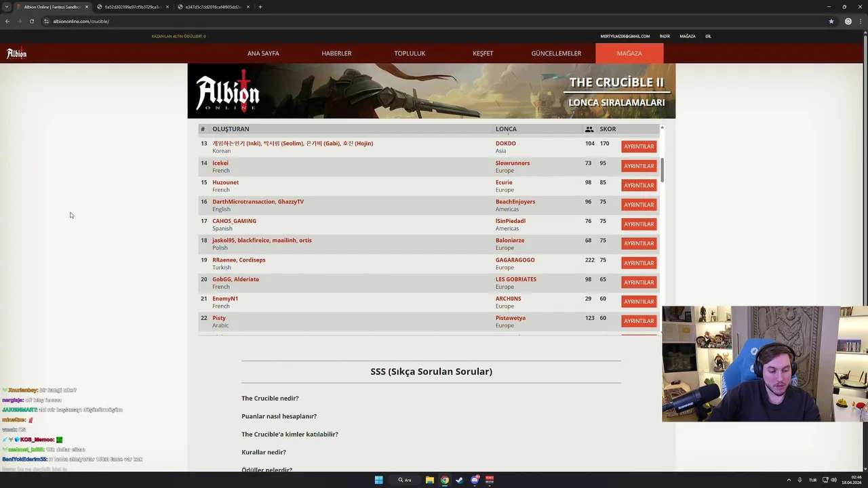Click the SKOR column header
This screenshot has height=488, width=868.
point(608,129)
